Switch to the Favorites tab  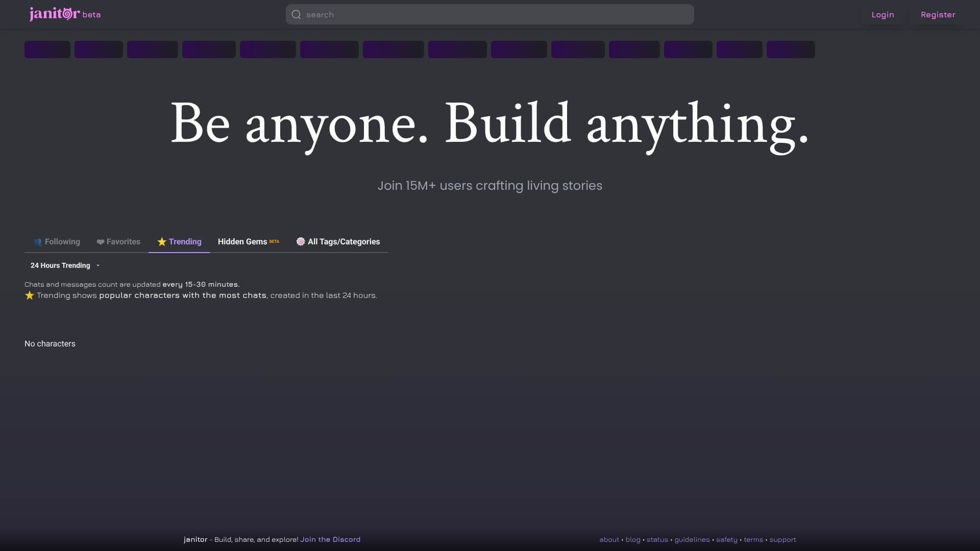pyautogui.click(x=122, y=241)
